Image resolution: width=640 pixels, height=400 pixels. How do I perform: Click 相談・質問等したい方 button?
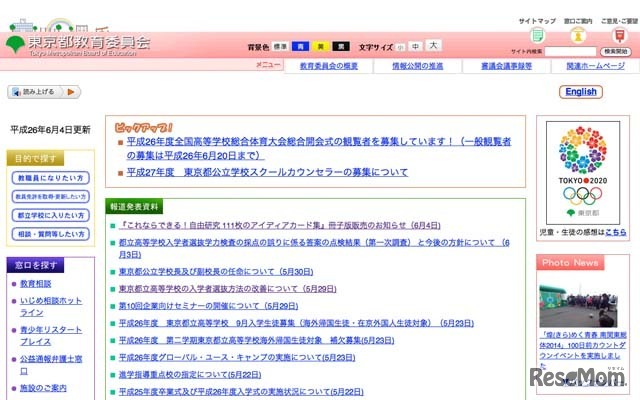(51, 234)
